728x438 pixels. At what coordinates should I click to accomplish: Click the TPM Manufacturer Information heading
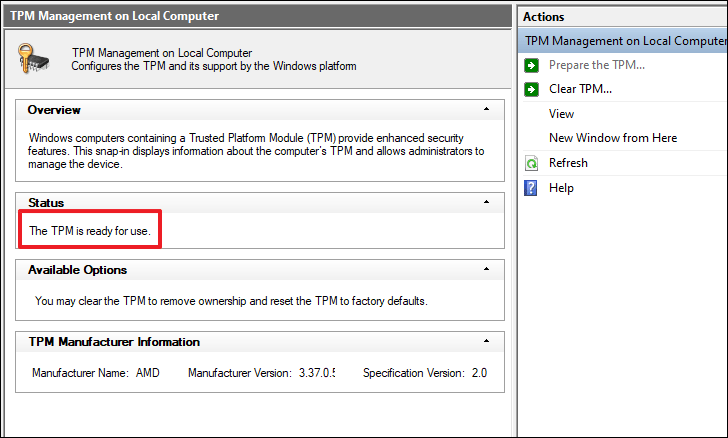click(x=114, y=342)
